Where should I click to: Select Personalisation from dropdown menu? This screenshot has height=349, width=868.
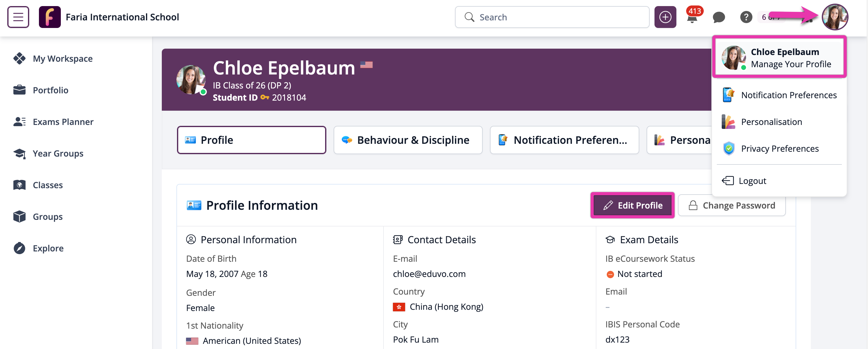coord(771,122)
